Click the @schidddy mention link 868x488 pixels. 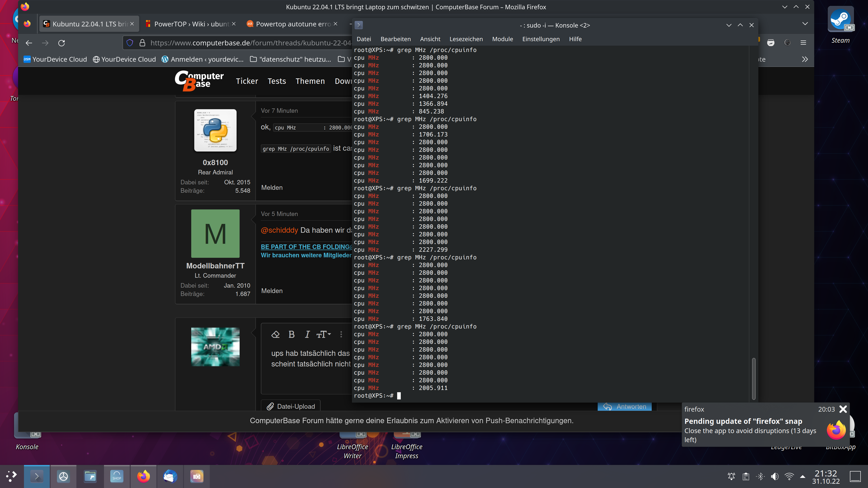click(x=279, y=230)
